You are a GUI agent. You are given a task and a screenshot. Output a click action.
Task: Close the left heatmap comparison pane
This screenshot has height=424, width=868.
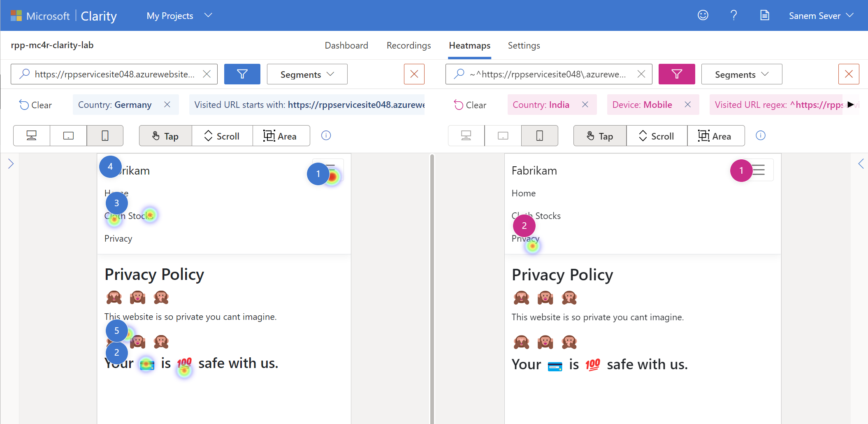414,74
